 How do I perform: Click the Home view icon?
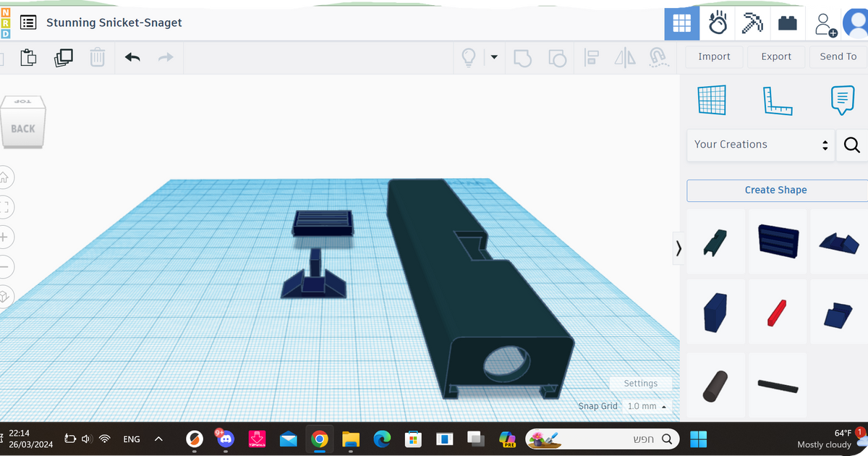tap(6, 177)
